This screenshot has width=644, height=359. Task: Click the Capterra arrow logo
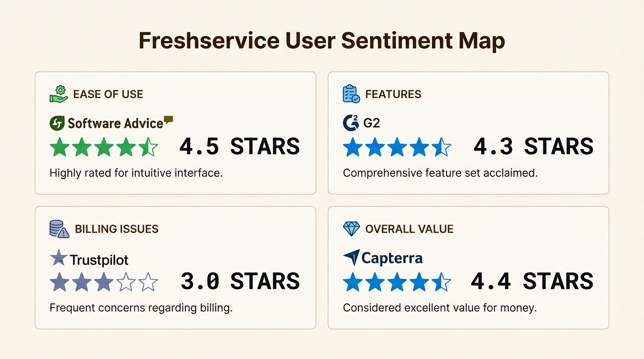(351, 258)
